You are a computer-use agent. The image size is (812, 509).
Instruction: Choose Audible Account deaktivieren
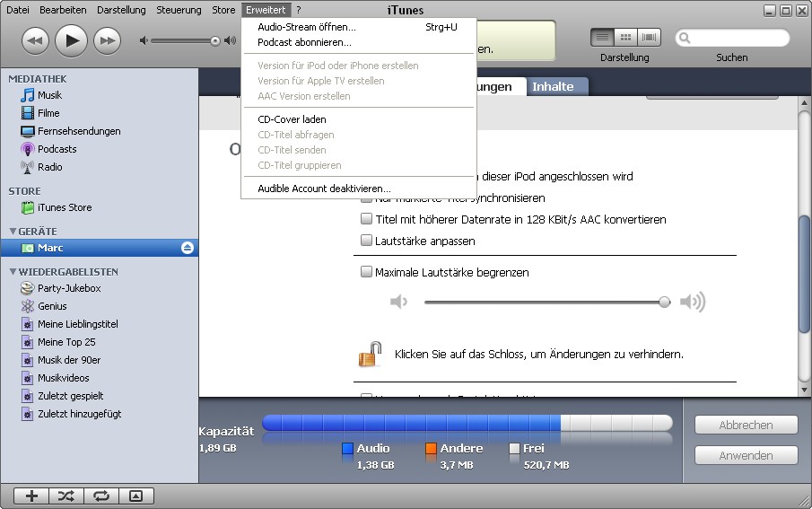pos(358,189)
